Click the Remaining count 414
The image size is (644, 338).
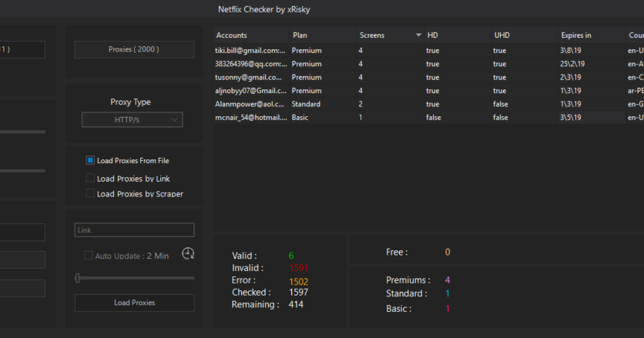[296, 305]
